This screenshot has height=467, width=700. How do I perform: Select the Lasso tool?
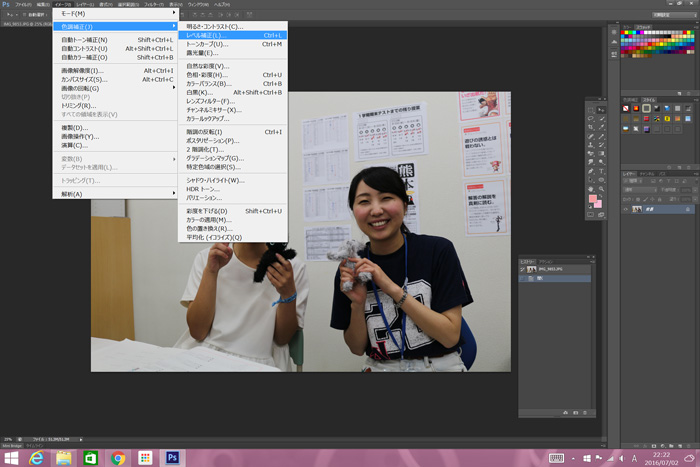(591, 117)
